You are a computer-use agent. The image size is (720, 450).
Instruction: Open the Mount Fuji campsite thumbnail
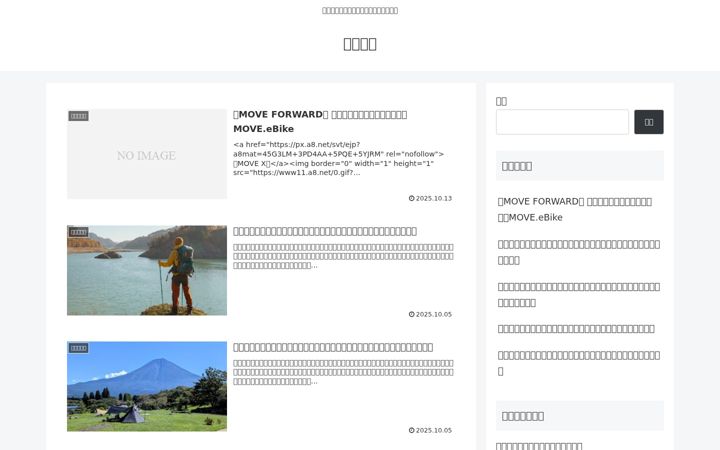[147, 386]
